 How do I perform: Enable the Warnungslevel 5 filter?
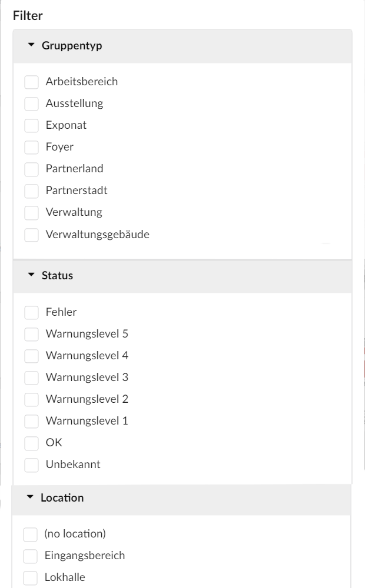tap(31, 333)
